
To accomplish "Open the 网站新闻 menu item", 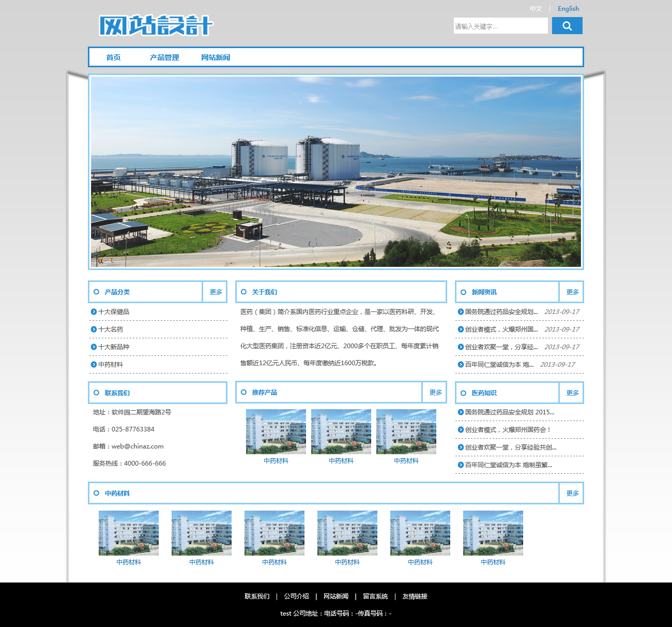I will click(216, 57).
